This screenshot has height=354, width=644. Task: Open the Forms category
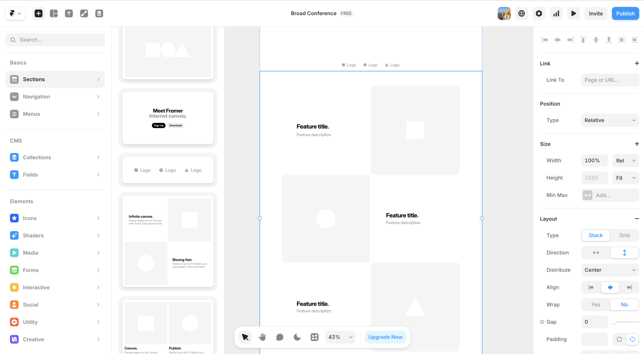(x=55, y=270)
